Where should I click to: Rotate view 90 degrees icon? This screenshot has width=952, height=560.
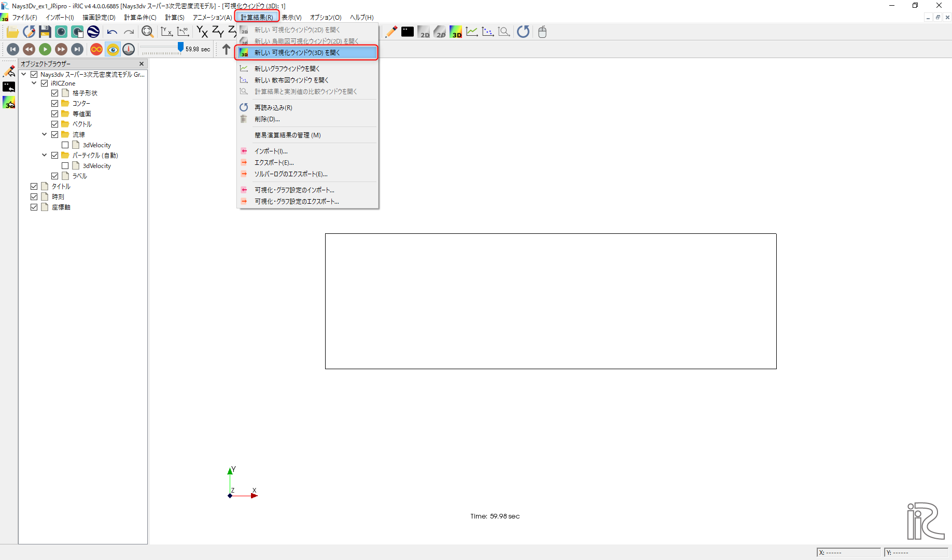(x=183, y=32)
